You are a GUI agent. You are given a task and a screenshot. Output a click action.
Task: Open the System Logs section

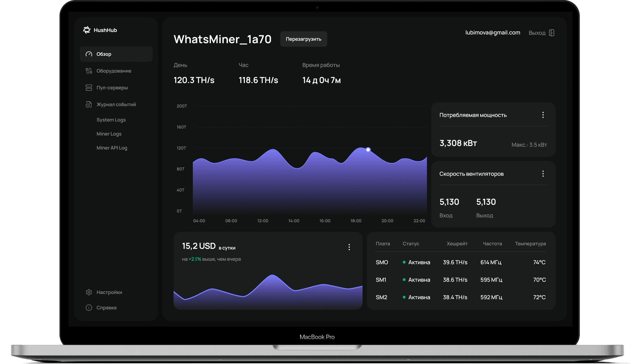click(111, 120)
